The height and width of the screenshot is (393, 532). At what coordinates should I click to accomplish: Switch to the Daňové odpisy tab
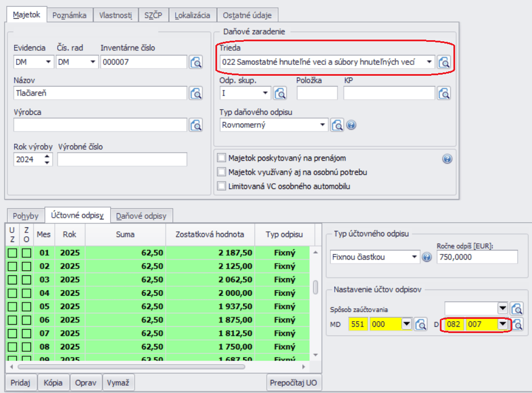(141, 216)
